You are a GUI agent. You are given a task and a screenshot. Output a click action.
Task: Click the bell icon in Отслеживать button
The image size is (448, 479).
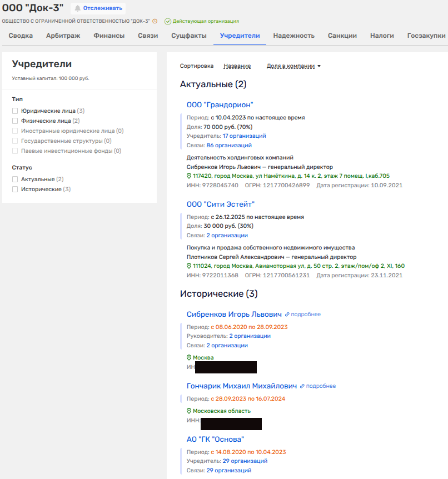78,8
